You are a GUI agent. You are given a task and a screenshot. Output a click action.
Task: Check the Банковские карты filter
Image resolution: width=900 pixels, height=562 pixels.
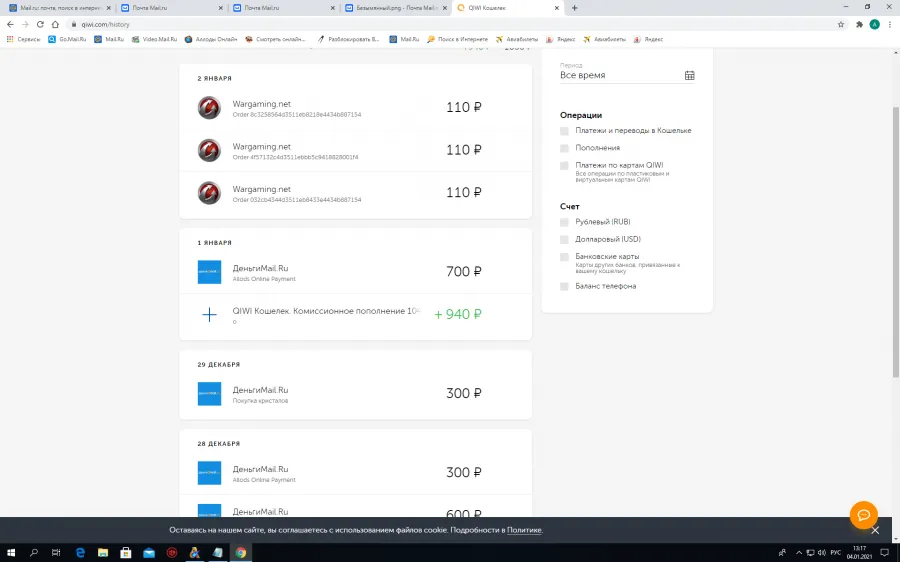tap(564, 257)
